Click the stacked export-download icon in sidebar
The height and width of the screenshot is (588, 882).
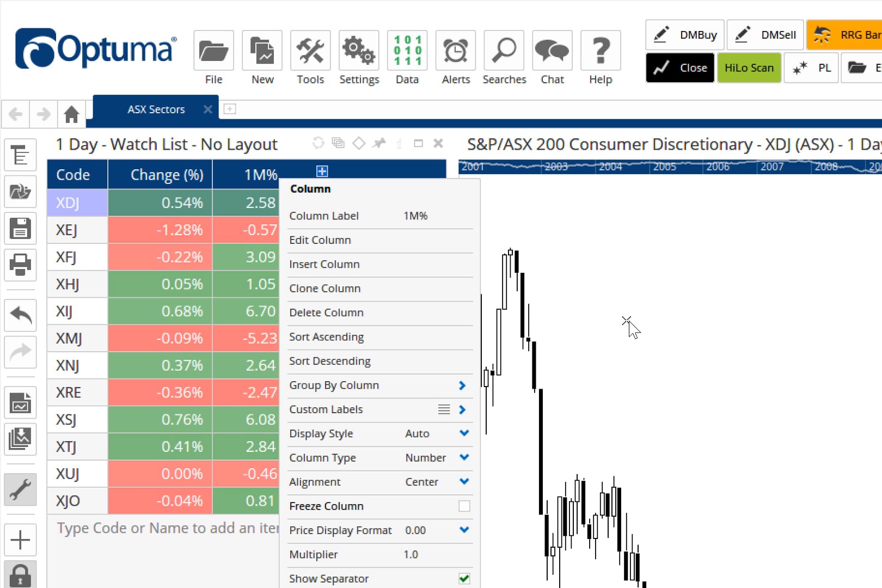click(x=20, y=439)
